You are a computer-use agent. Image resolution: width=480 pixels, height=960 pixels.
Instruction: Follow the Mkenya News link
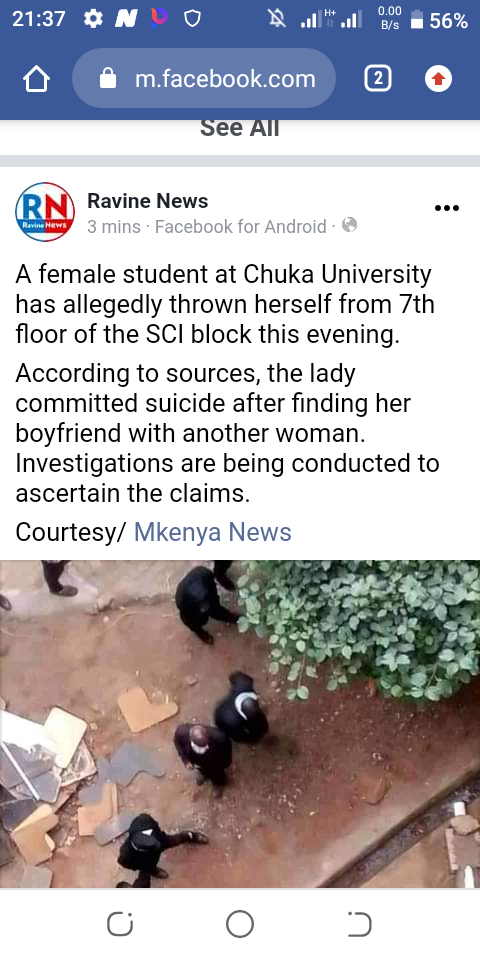pos(212,532)
